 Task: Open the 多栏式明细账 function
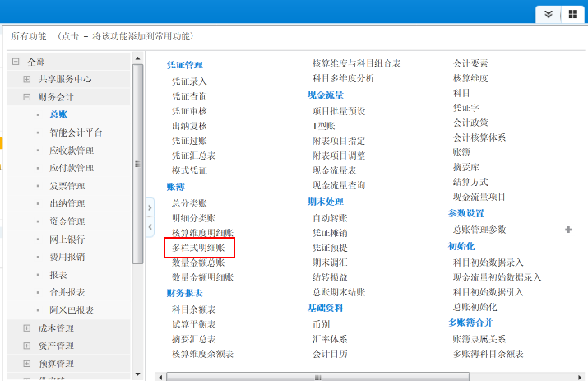199,247
